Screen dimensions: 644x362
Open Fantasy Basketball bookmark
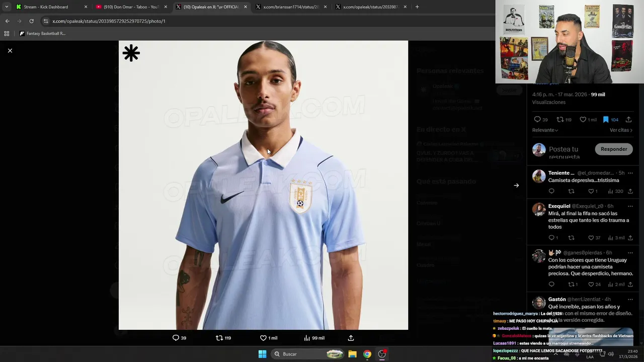(x=42, y=34)
